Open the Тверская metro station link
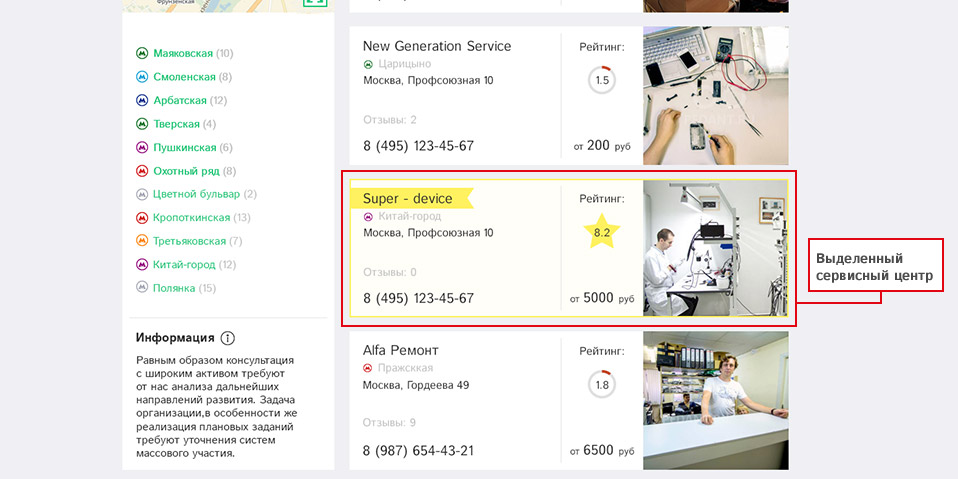958x479 pixels. 176,124
